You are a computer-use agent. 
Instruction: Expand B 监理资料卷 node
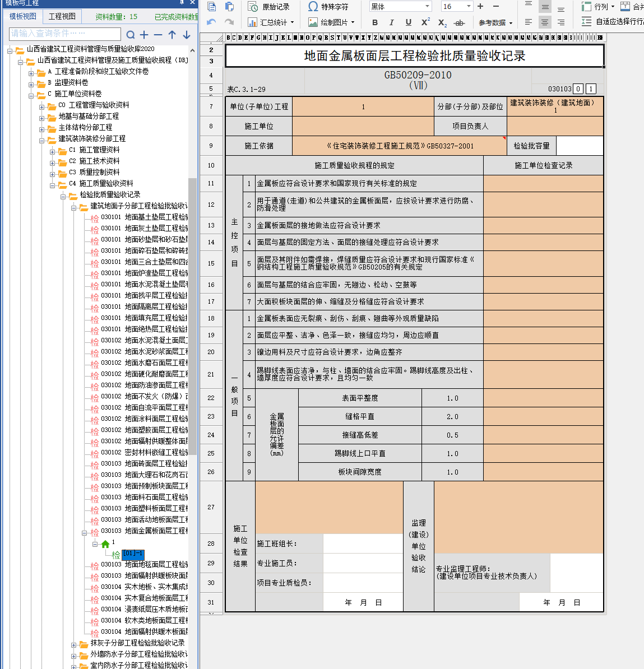[31, 85]
